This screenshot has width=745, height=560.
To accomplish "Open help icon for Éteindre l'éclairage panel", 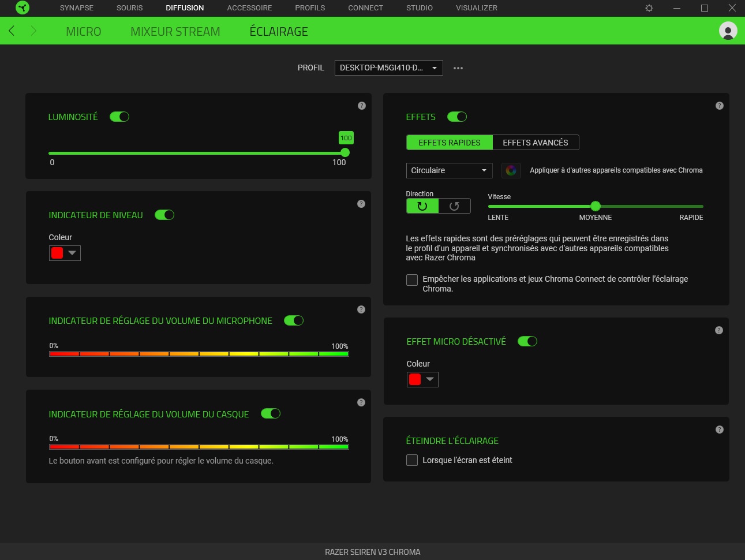I will (720, 430).
